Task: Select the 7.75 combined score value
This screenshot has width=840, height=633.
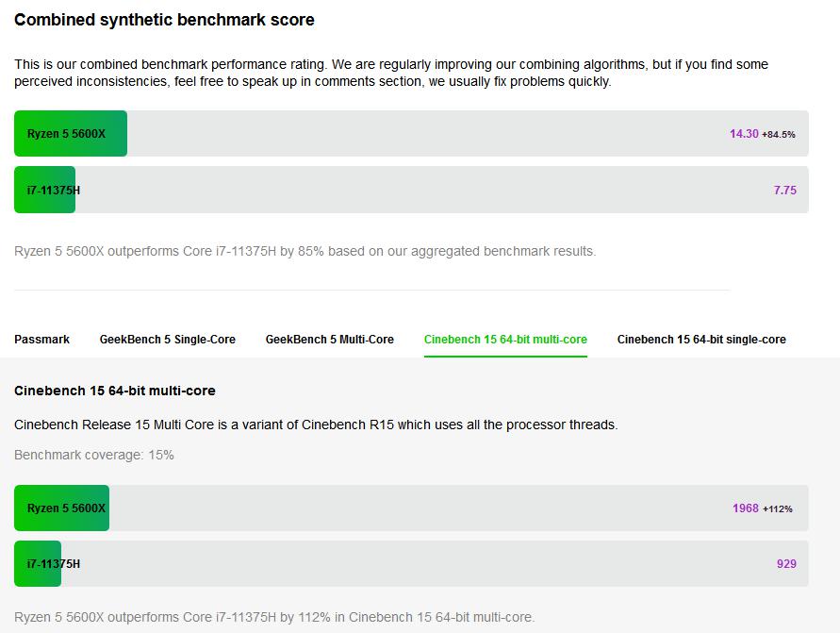Action: click(785, 191)
